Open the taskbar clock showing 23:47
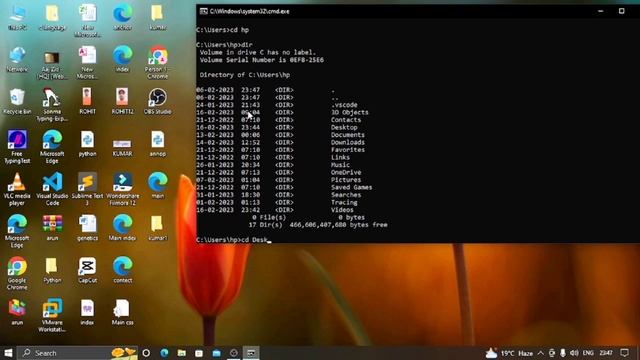The height and width of the screenshot is (360, 640). pyautogui.click(x=606, y=353)
